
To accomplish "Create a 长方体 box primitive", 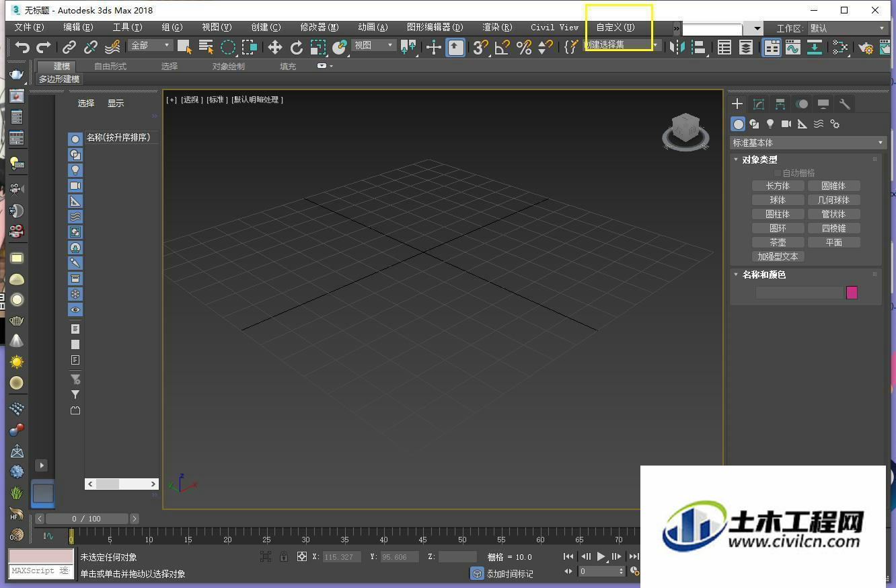I will [778, 186].
